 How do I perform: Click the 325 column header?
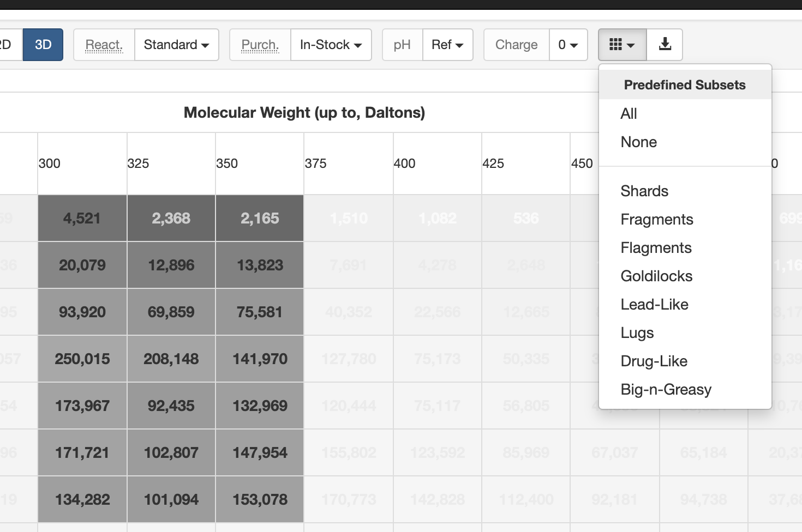(171, 164)
